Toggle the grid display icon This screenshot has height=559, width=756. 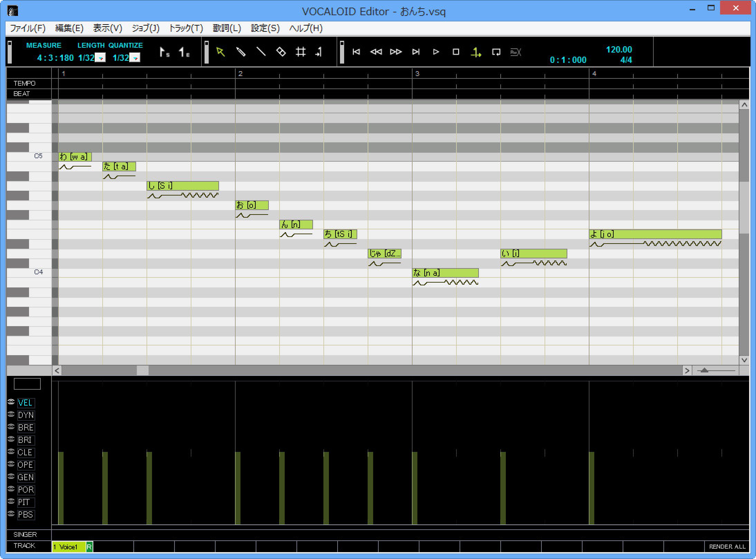tap(301, 52)
